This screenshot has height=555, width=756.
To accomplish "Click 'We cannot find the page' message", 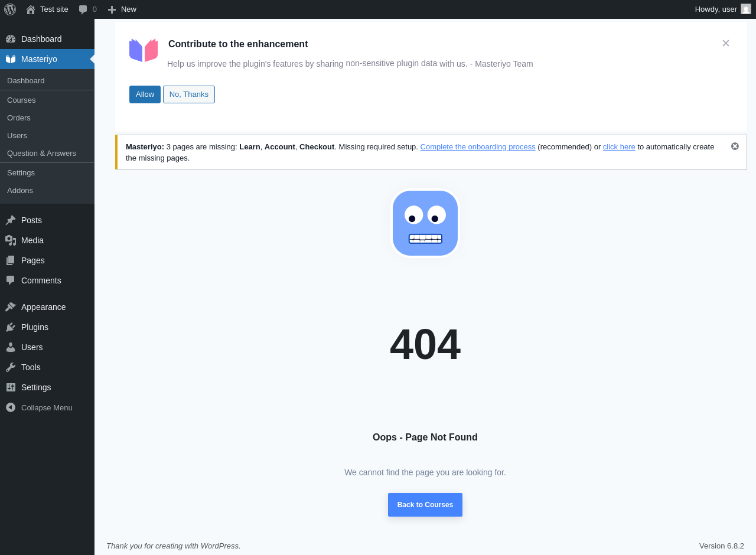I will (425, 472).
